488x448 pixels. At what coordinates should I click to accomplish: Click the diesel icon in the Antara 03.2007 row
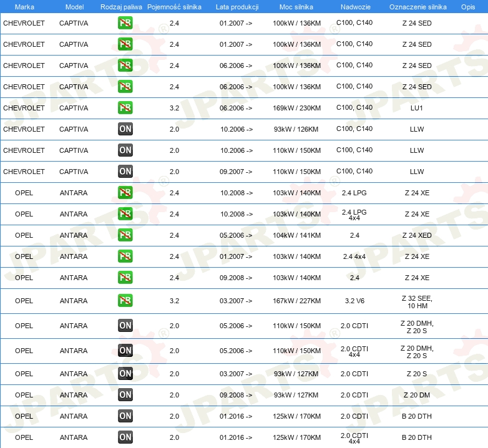click(x=125, y=374)
